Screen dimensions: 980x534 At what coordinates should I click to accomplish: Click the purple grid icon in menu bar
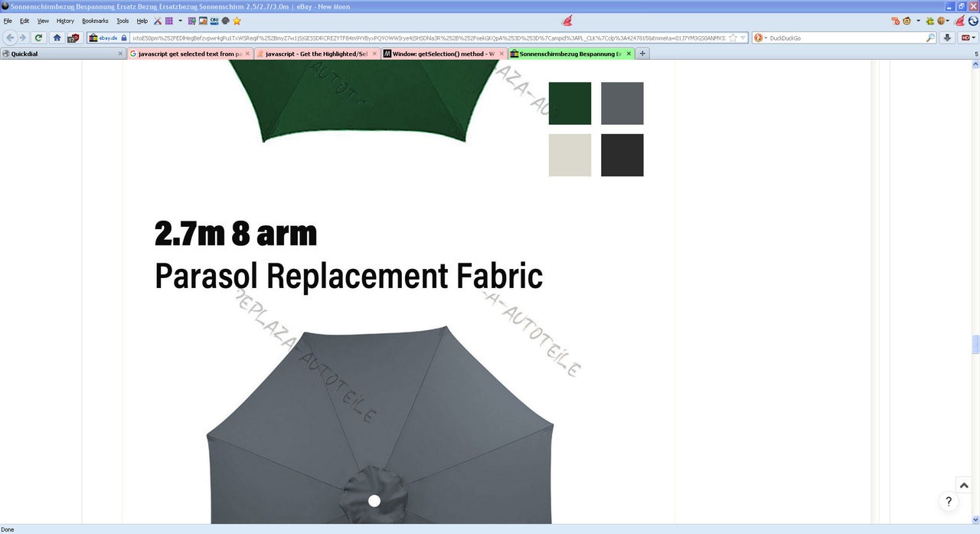169,21
